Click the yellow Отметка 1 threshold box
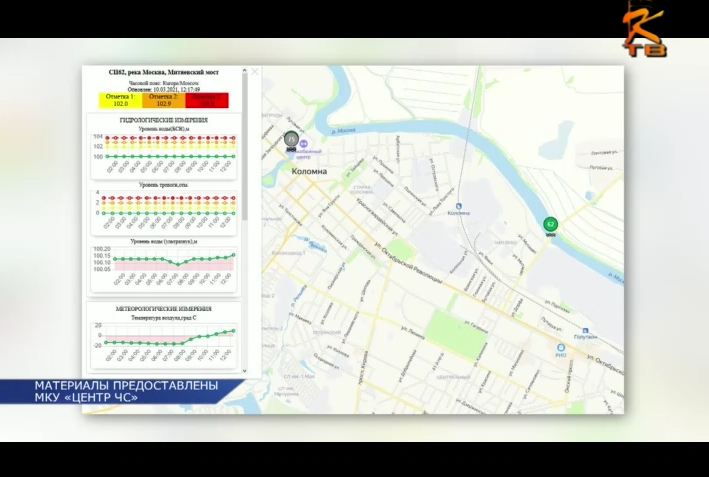The image size is (709, 477). tap(120, 100)
